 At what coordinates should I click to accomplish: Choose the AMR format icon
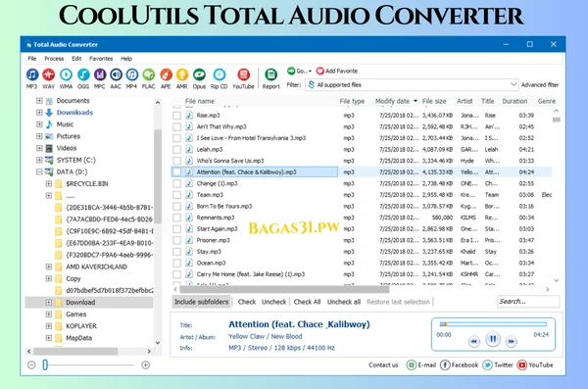(182, 74)
